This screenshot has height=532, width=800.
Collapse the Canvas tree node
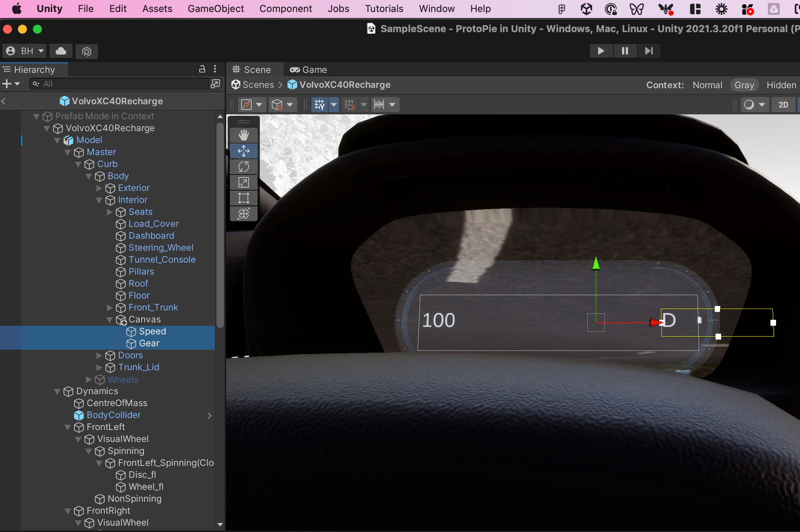[x=110, y=319]
